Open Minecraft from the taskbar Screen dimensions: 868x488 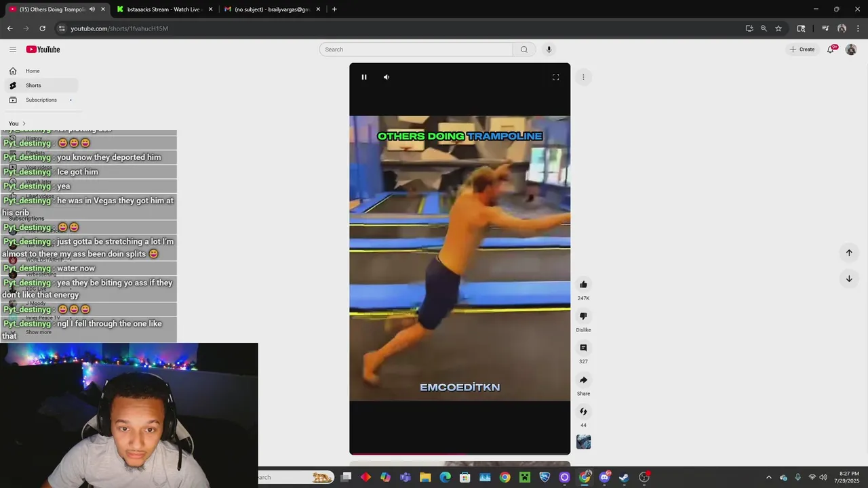(524, 477)
